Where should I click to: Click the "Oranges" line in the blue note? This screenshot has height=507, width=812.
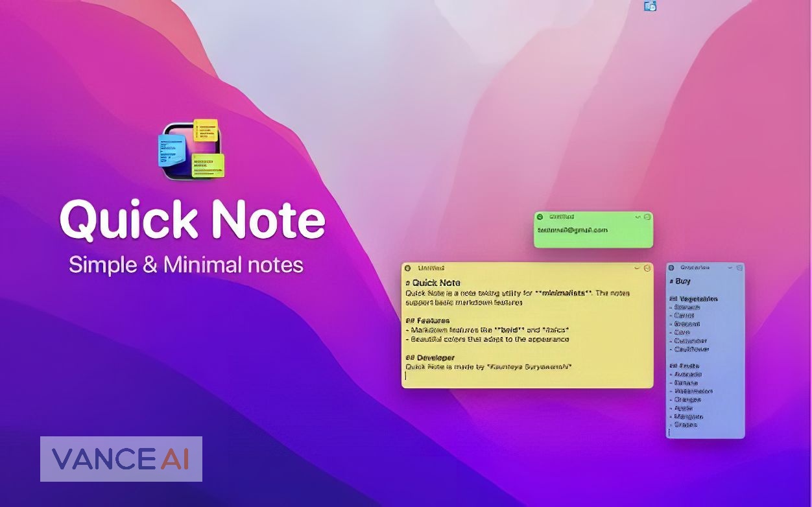tap(685, 399)
